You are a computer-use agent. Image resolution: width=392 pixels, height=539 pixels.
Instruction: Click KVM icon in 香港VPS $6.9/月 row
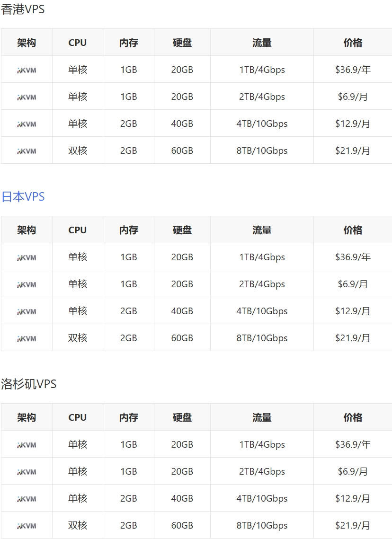pos(27,97)
